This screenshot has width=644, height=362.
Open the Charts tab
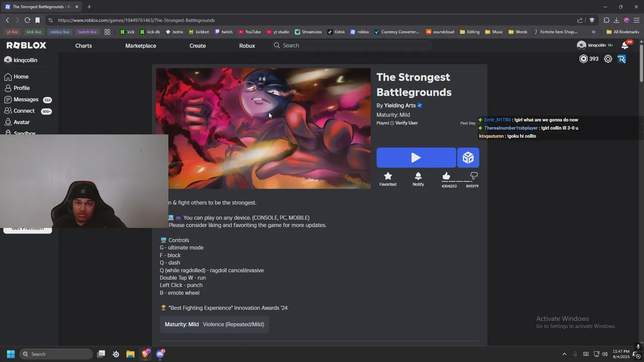(x=84, y=46)
